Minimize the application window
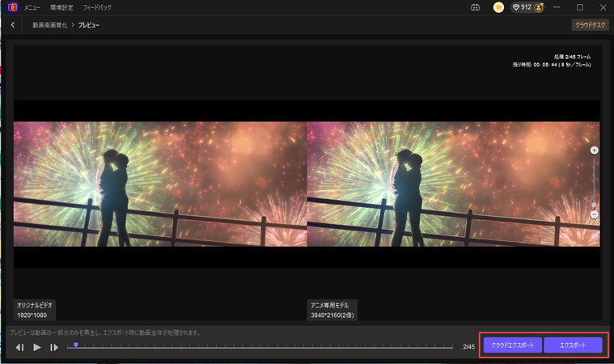 pyautogui.click(x=557, y=7)
